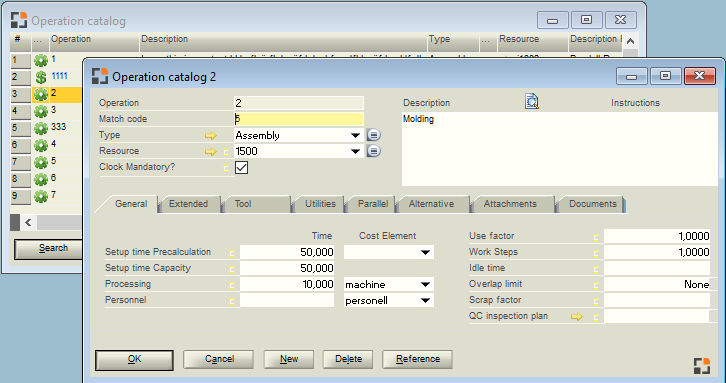Follow the yellow arrow link next to Resource
Viewport: 726px width, 383px height.
211,151
